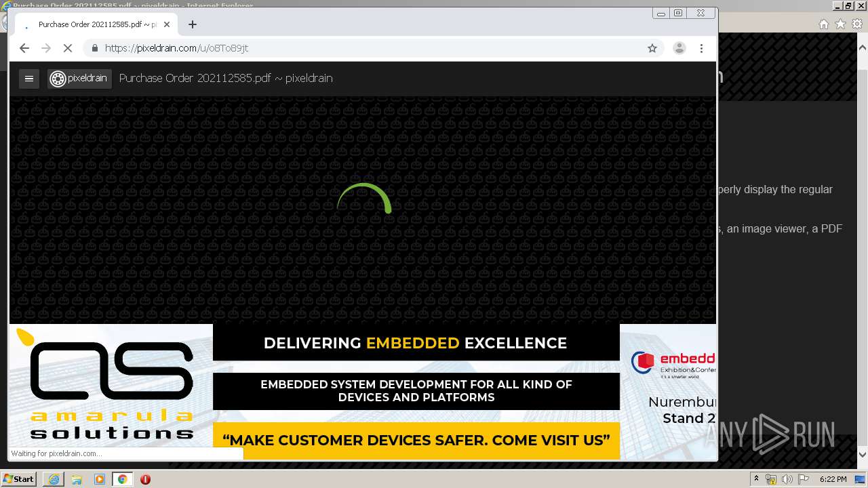Open the media player taskbar icon
Image resolution: width=868 pixels, height=488 pixels.
coord(100,479)
